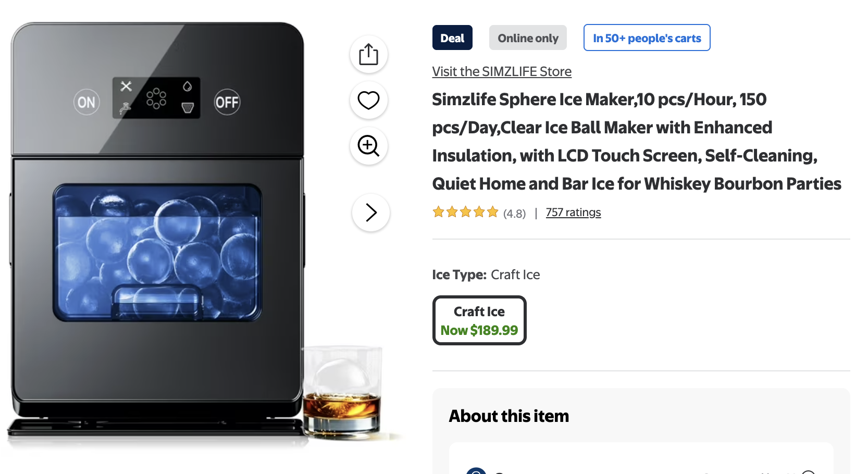Click the LCD touch panel in the product photo
The image size is (868, 474).
click(156, 98)
